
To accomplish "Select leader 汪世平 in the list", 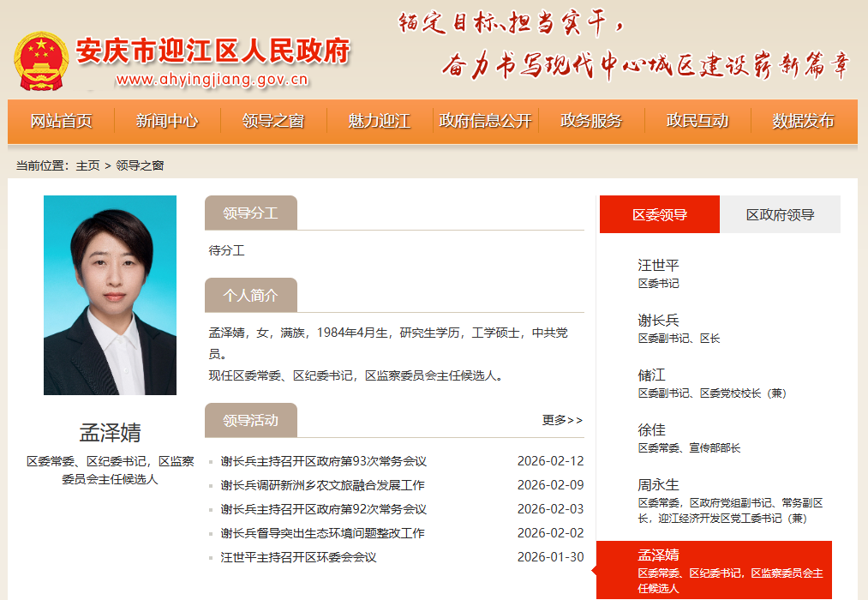I will 658,265.
